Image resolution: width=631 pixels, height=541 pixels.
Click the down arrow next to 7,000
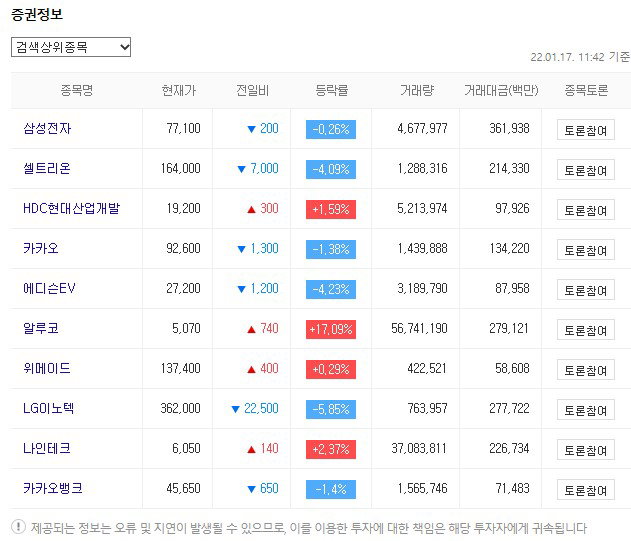(x=241, y=169)
